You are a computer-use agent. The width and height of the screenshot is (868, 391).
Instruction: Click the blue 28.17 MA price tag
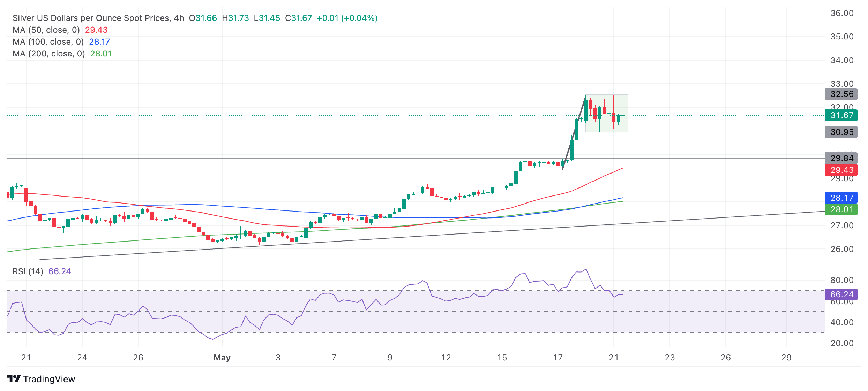[x=841, y=198]
